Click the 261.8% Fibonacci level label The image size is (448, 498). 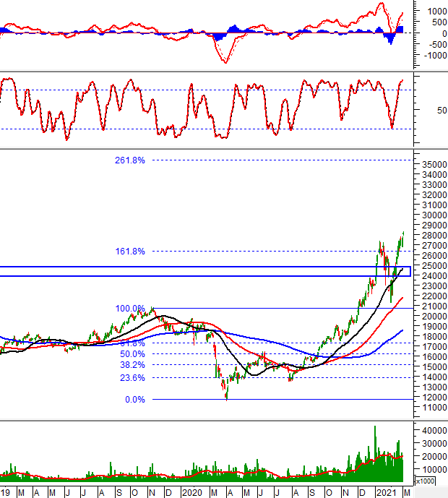click(130, 160)
